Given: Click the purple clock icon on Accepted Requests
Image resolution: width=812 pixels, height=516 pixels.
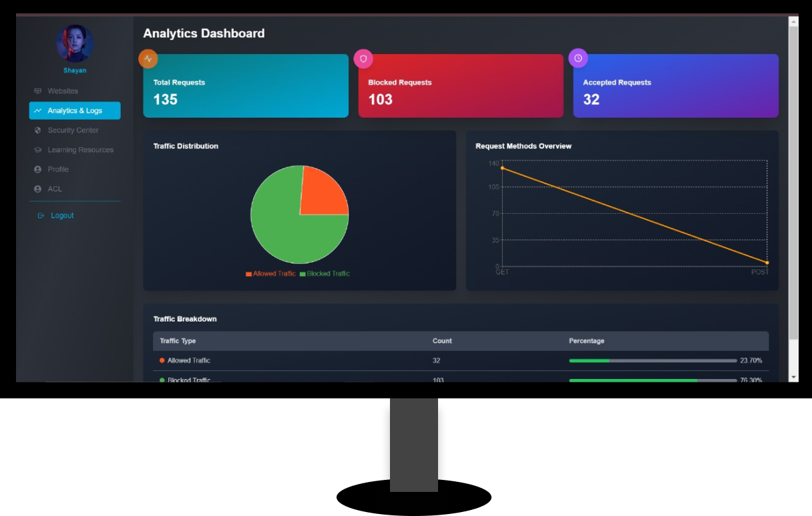Looking at the screenshot, I should [x=578, y=58].
